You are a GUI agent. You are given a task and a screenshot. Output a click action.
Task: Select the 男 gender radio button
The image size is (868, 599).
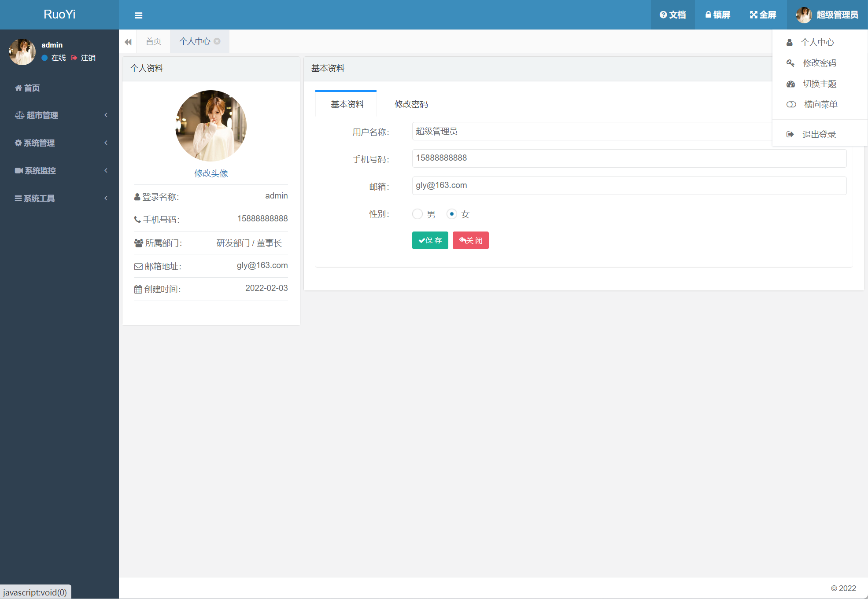point(417,214)
